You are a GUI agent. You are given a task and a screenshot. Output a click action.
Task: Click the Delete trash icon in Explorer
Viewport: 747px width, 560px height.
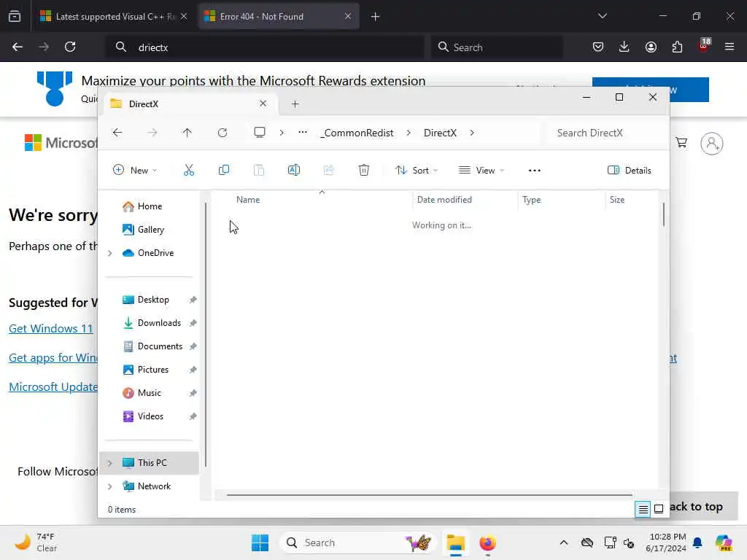[x=364, y=170]
